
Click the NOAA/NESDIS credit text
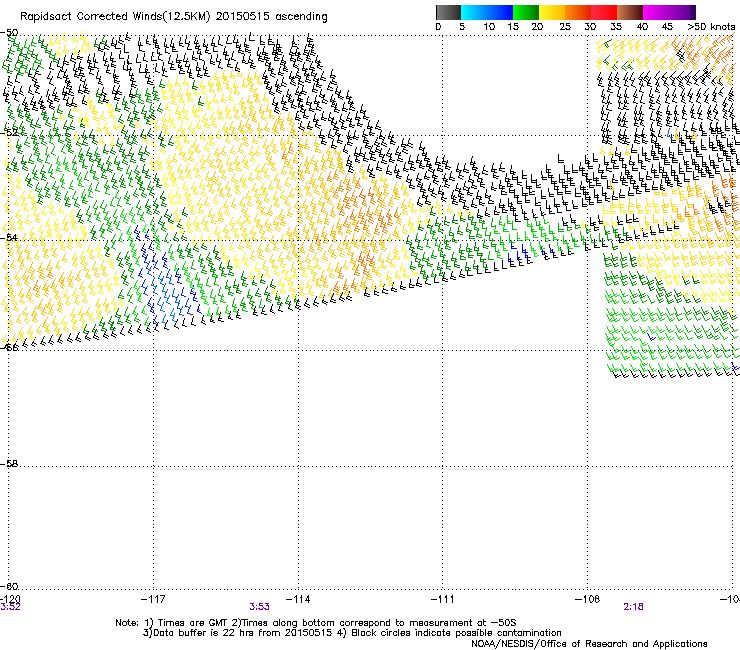click(x=589, y=644)
